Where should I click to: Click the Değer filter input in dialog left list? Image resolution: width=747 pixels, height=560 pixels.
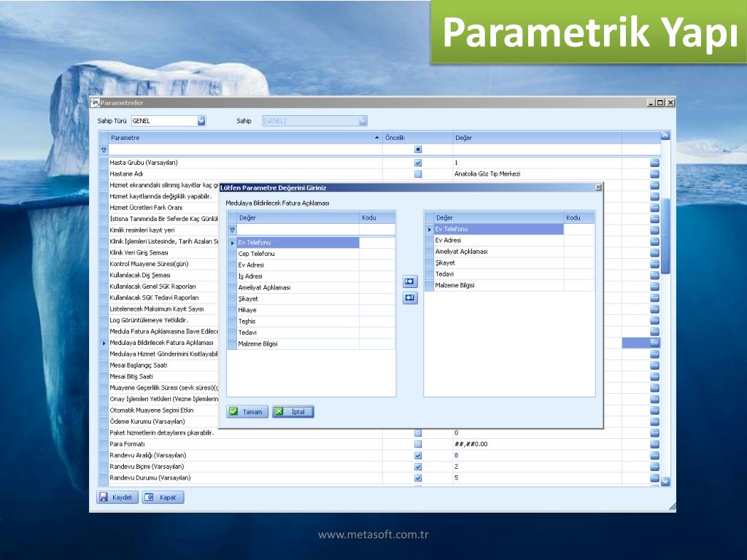coord(298,230)
